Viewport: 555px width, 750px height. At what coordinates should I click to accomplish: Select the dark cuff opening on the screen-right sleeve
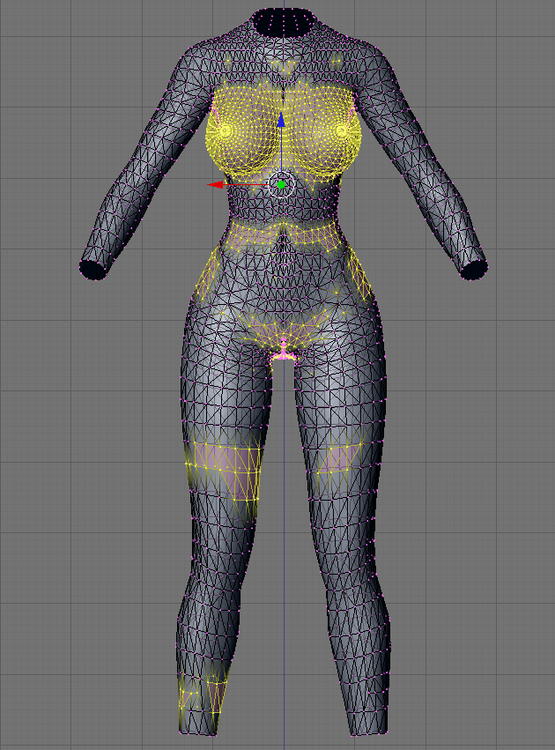[473, 270]
